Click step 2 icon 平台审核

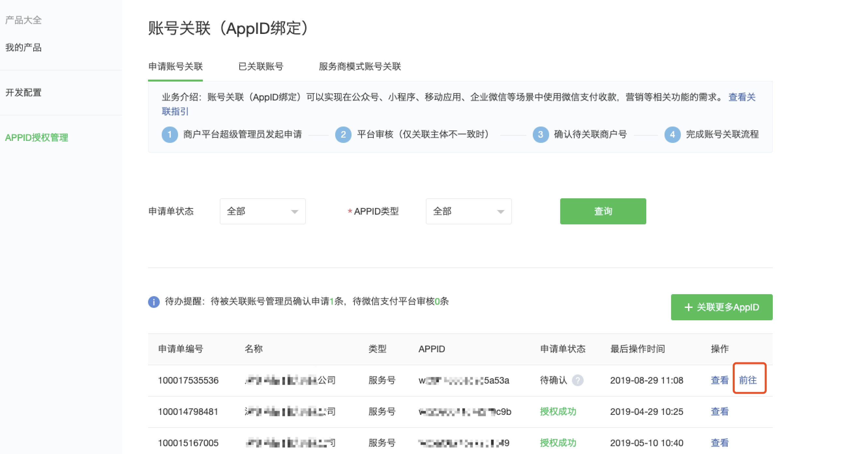pos(343,134)
